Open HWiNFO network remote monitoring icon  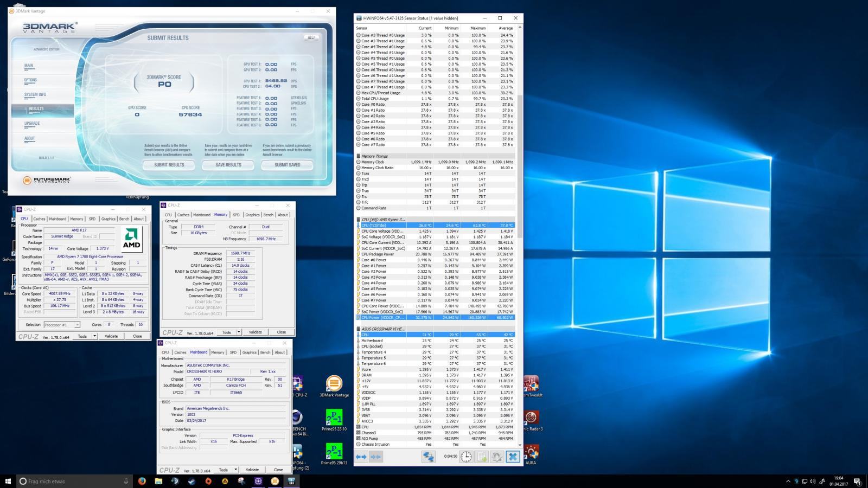coord(429,457)
